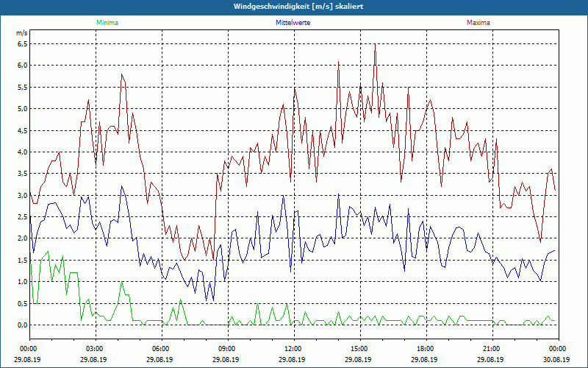The image size is (588, 368).
Task: Click the 2,5 y-axis value
Action: (23, 216)
